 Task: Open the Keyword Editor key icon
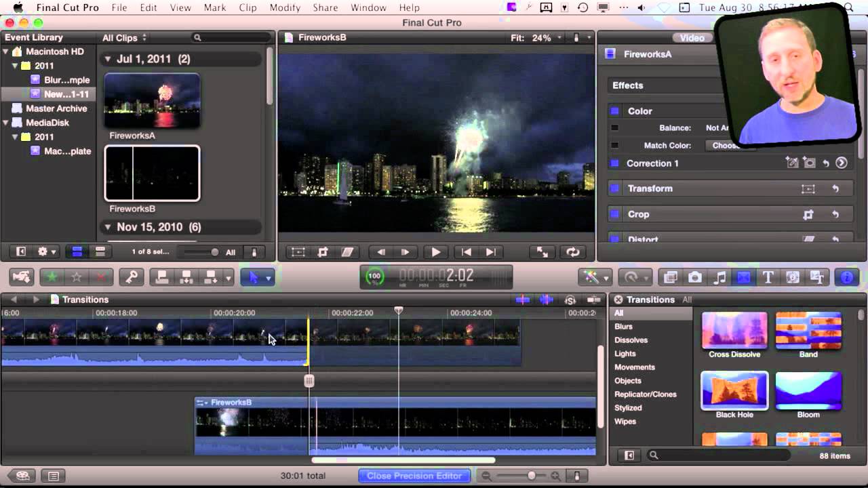[x=131, y=277]
